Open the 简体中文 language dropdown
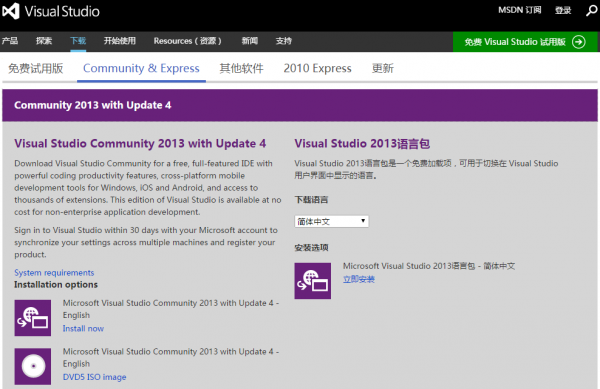 (331, 221)
